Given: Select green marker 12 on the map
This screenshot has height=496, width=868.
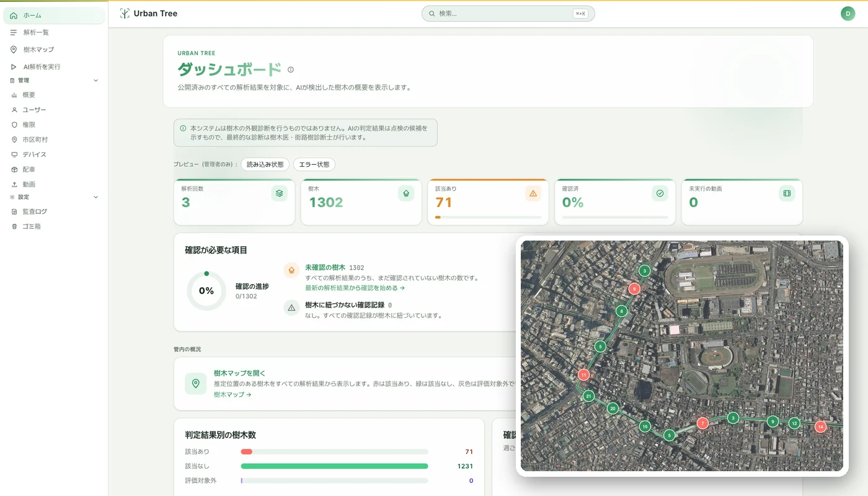Looking at the screenshot, I should pyautogui.click(x=794, y=423).
